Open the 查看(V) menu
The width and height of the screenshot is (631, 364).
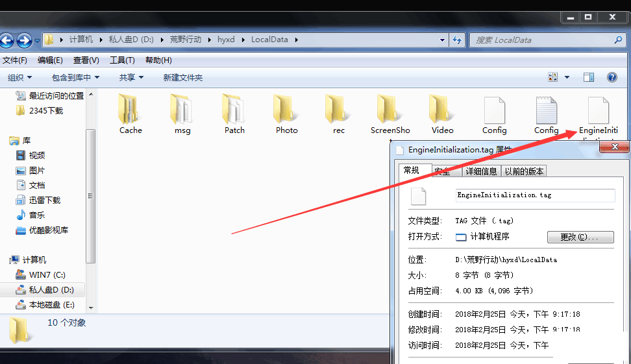tap(86, 60)
